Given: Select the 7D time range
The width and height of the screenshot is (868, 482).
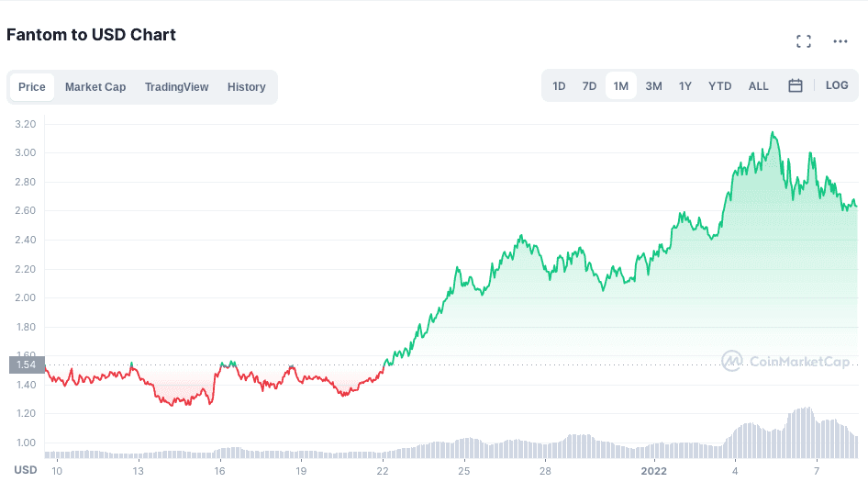Looking at the screenshot, I should tap(589, 86).
